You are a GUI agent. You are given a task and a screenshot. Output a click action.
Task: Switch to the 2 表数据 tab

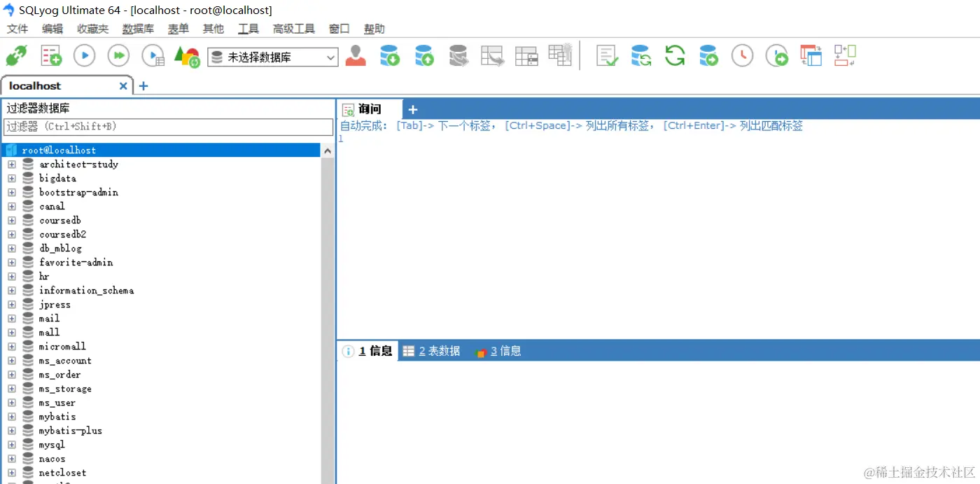431,351
